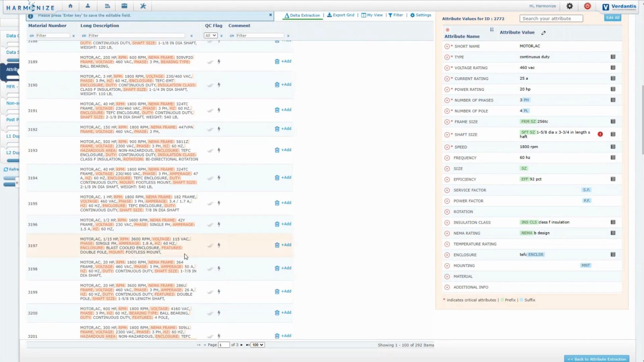Remove the Type attribute using its circled X

tap(447, 57)
